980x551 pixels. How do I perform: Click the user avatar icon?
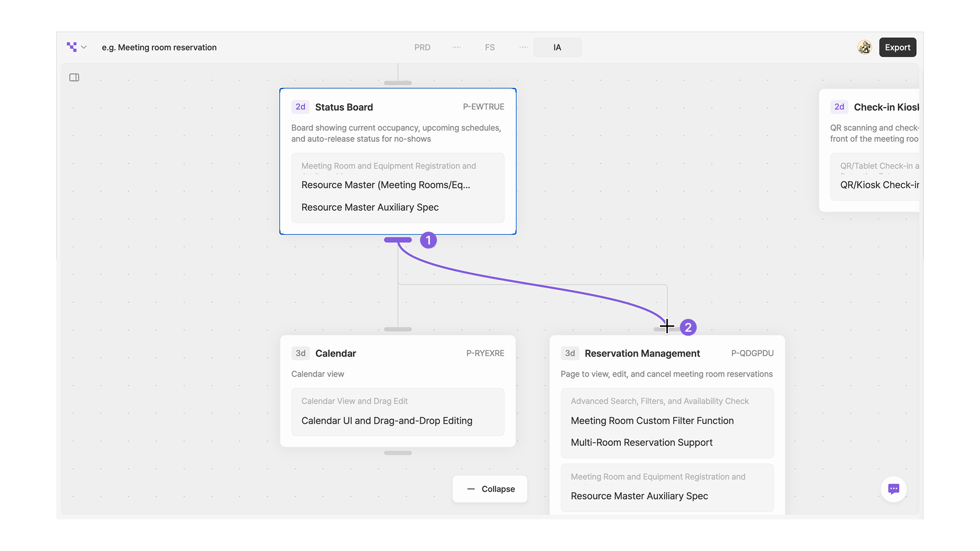(x=864, y=47)
